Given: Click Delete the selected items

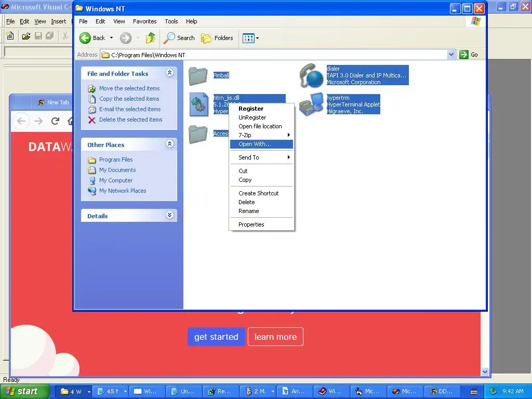Looking at the screenshot, I should point(130,119).
